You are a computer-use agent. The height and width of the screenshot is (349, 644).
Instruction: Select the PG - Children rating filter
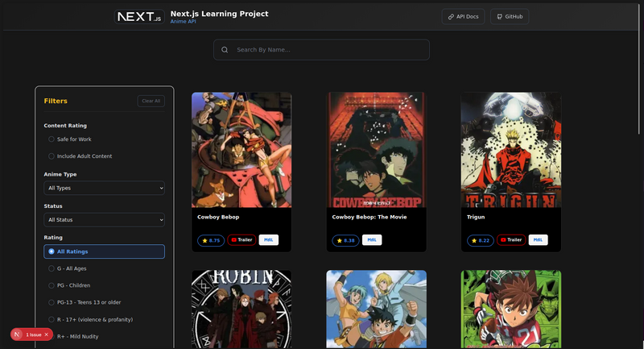[52, 285]
